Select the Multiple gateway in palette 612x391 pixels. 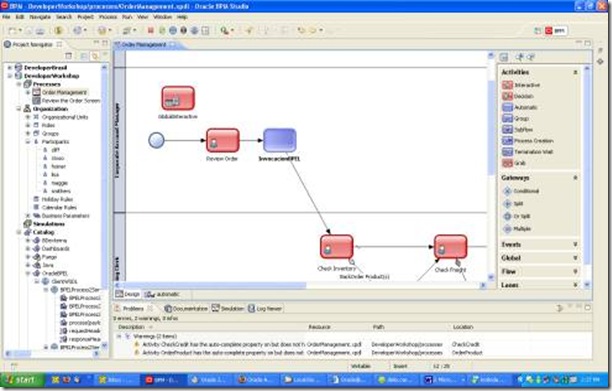click(x=517, y=229)
